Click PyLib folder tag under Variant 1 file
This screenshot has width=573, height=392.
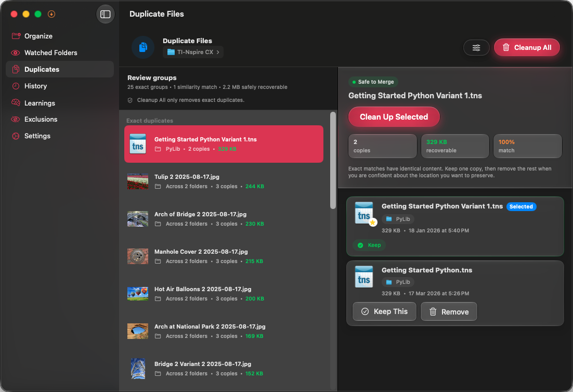pos(398,219)
